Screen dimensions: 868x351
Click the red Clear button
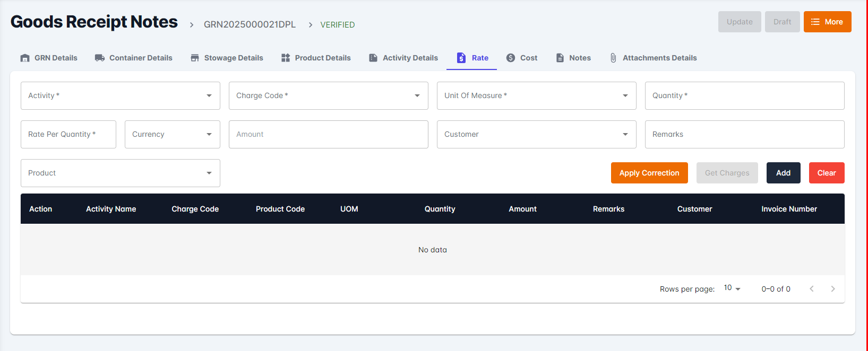826,173
